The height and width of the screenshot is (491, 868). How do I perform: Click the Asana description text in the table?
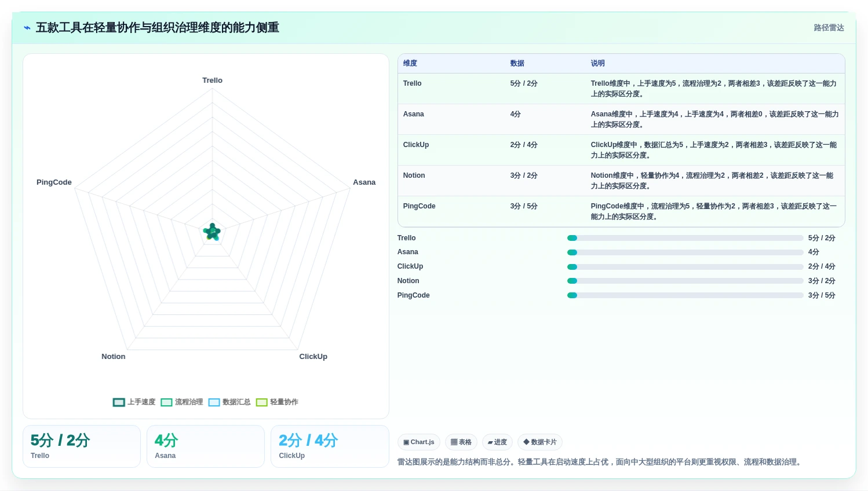pyautogui.click(x=715, y=119)
